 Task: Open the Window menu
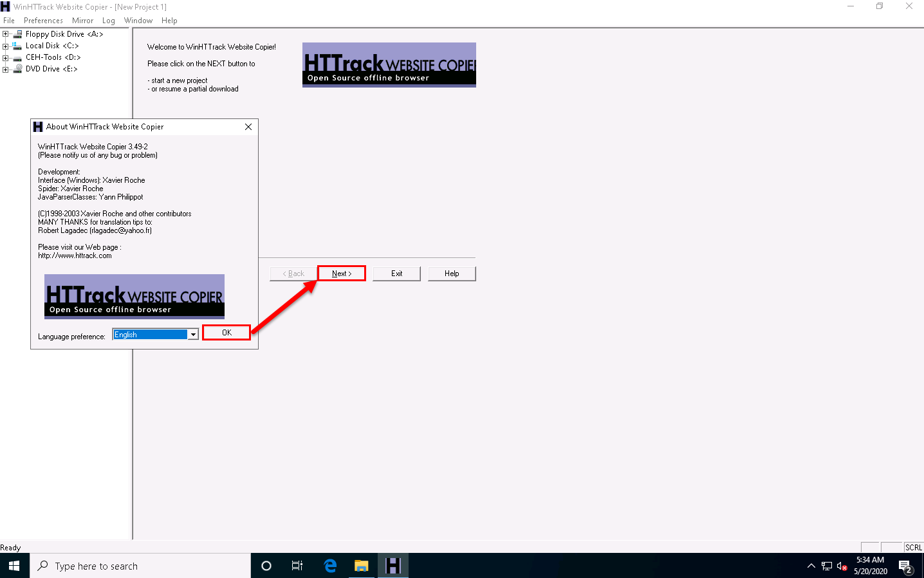coord(138,21)
